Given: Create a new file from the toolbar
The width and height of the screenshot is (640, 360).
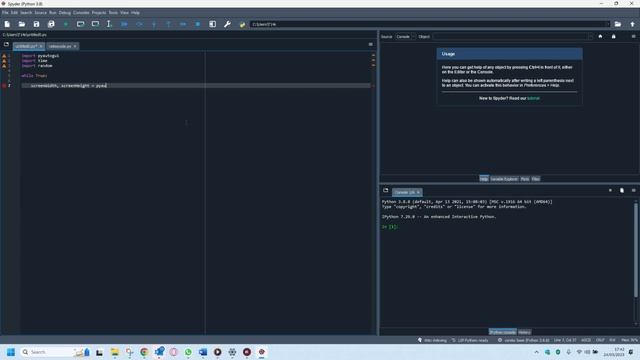Looking at the screenshot, I should coord(7,24).
